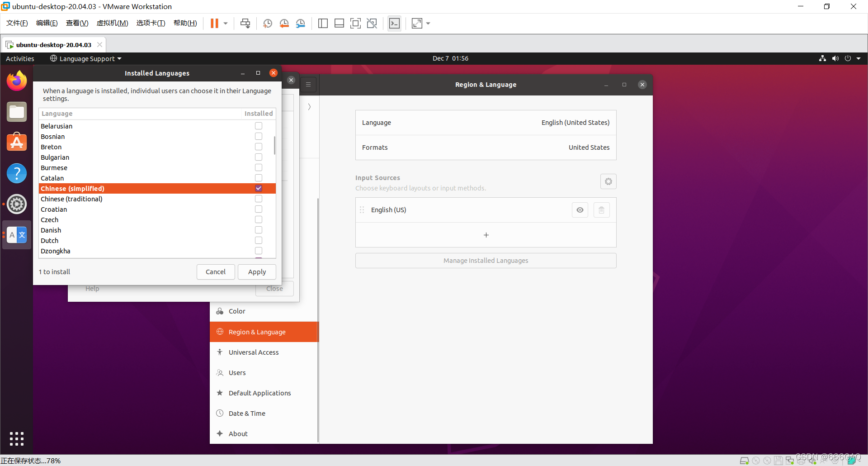Switch to the Users settings section
The width and height of the screenshot is (868, 466).
(x=237, y=372)
